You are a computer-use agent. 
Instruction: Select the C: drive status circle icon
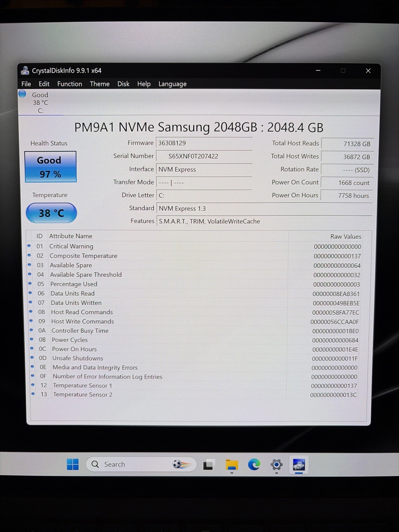point(22,94)
